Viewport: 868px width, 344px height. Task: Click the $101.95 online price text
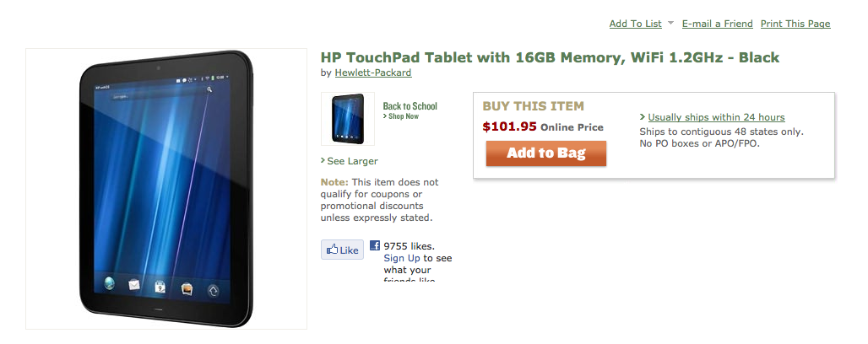coord(509,126)
